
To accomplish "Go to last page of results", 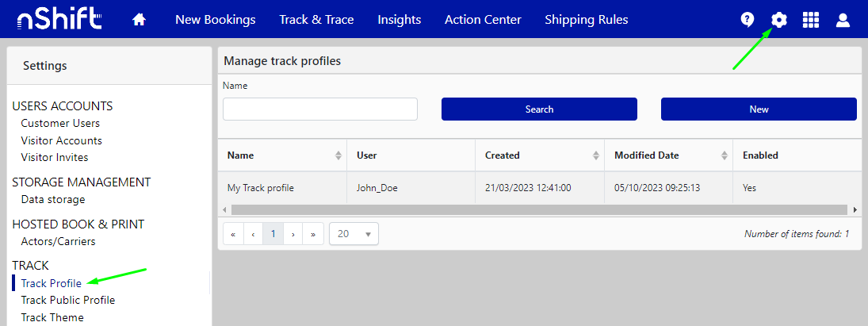I will click(313, 234).
